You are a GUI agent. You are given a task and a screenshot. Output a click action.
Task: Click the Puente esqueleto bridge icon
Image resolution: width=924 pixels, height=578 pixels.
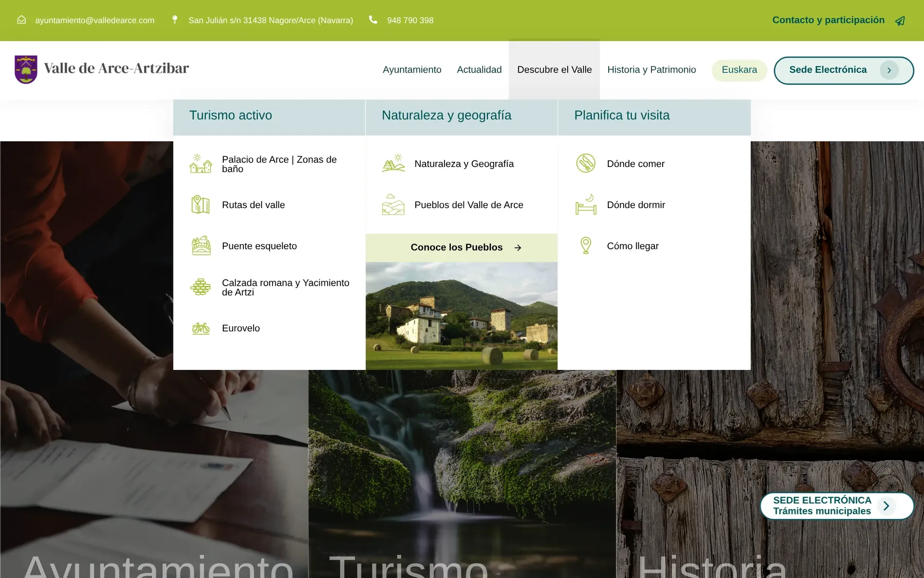point(201,246)
